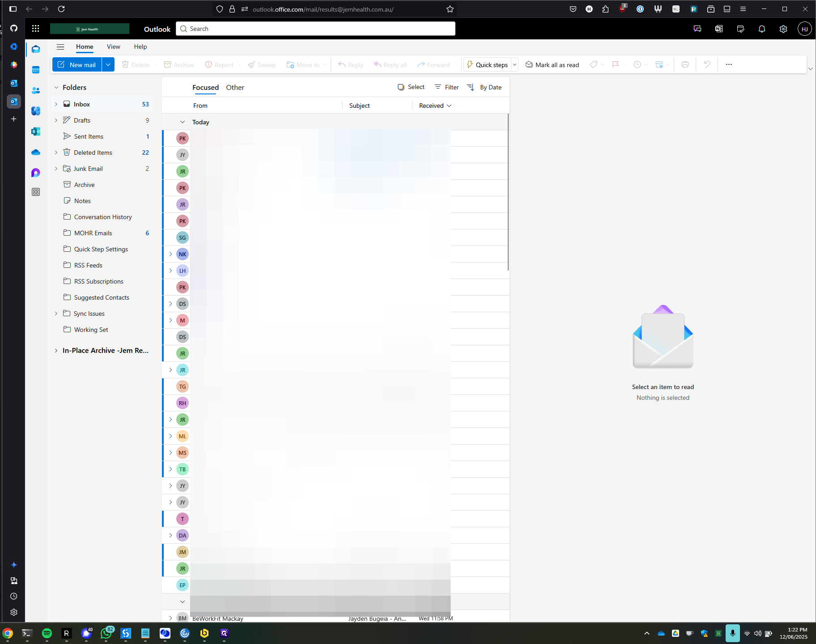This screenshot has height=644, width=816.
Task: Open the ribbon's More options ellipsis
Action: [729, 64]
